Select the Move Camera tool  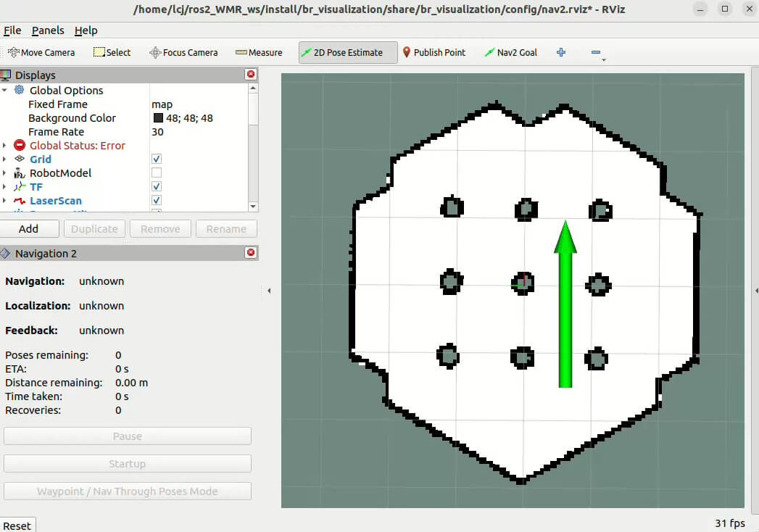pos(41,52)
